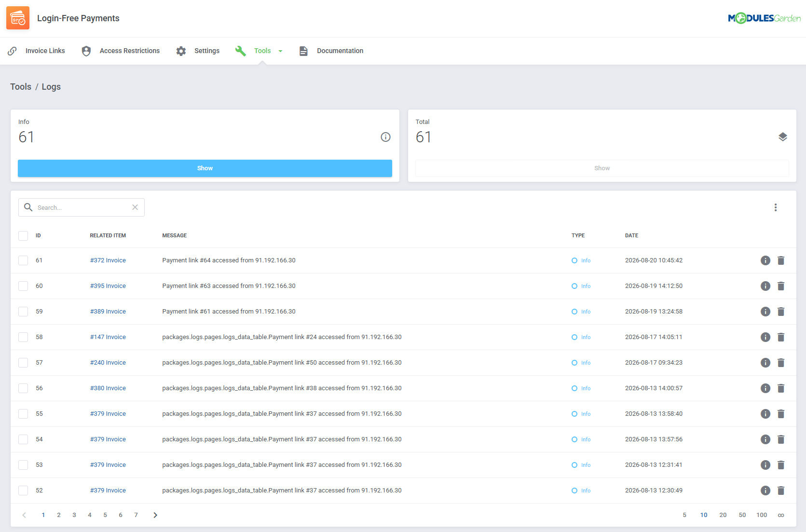Remove log entry 56
Image resolution: width=806 pixels, height=532 pixels.
(x=781, y=388)
